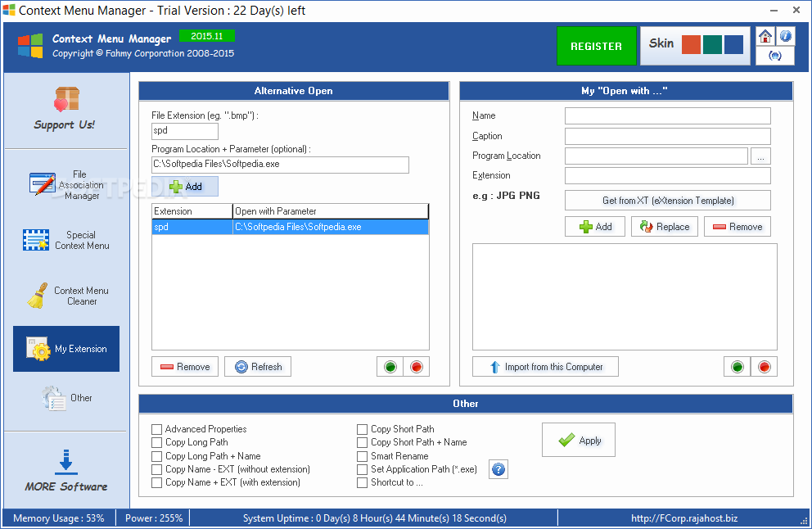Click the empty Open with list box

pos(625,297)
